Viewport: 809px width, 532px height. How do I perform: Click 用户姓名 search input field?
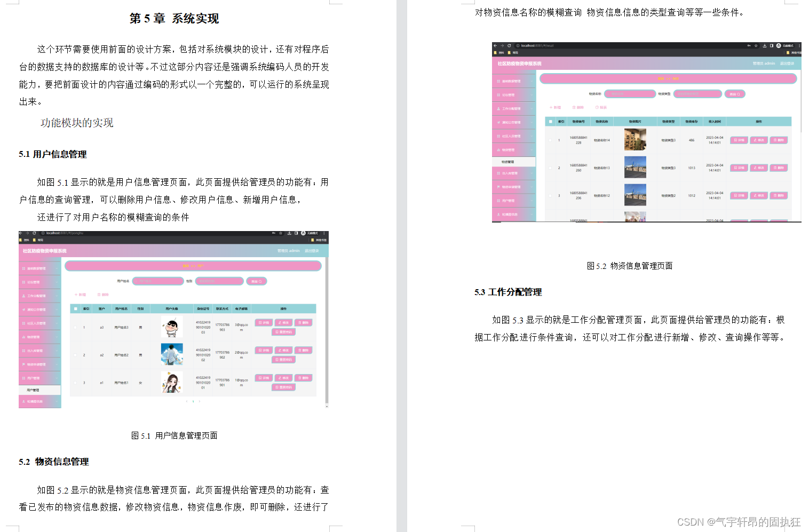(158, 281)
